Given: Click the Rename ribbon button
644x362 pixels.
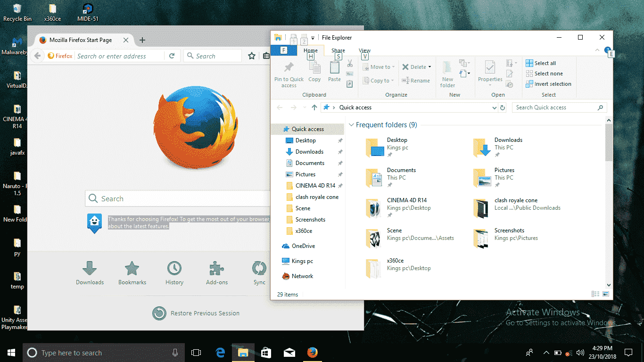Looking at the screenshot, I should (x=416, y=81).
